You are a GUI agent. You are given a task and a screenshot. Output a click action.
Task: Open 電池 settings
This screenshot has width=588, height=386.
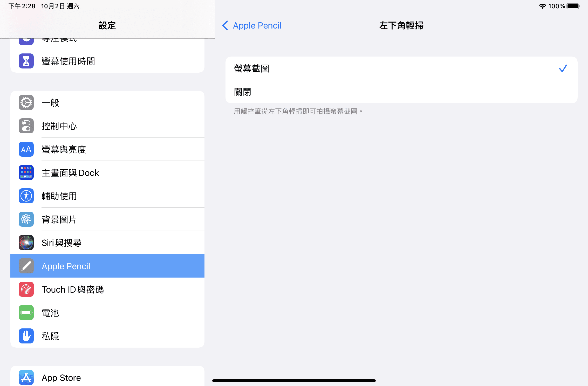pyautogui.click(x=107, y=313)
